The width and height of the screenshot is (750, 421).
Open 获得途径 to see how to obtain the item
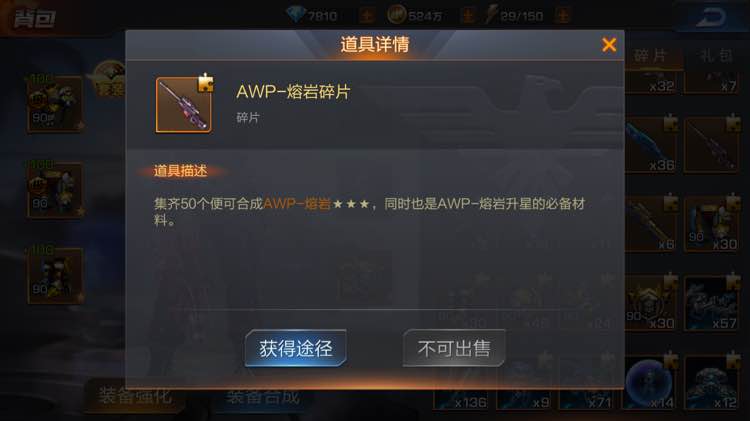[296, 348]
